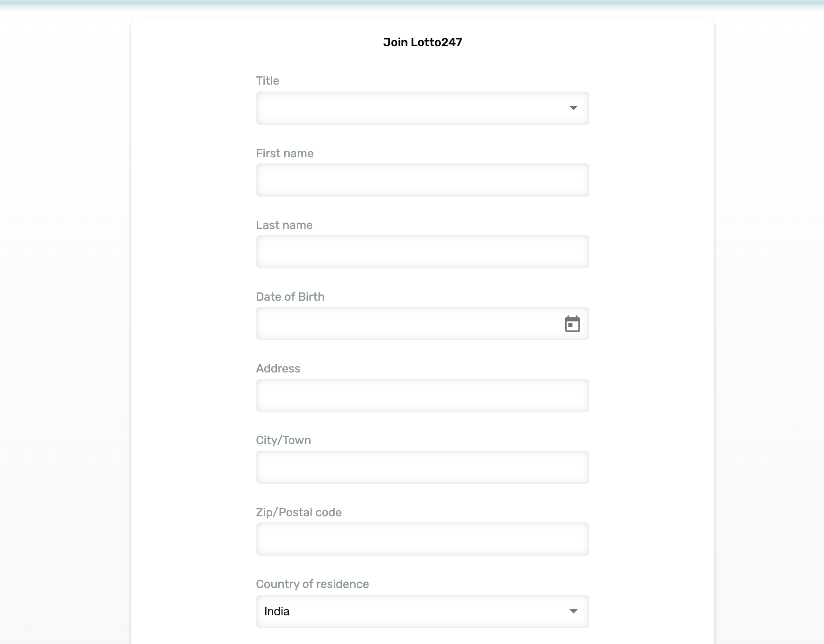Click the Title label text
Screen dimensions: 824x644
[x=268, y=81]
